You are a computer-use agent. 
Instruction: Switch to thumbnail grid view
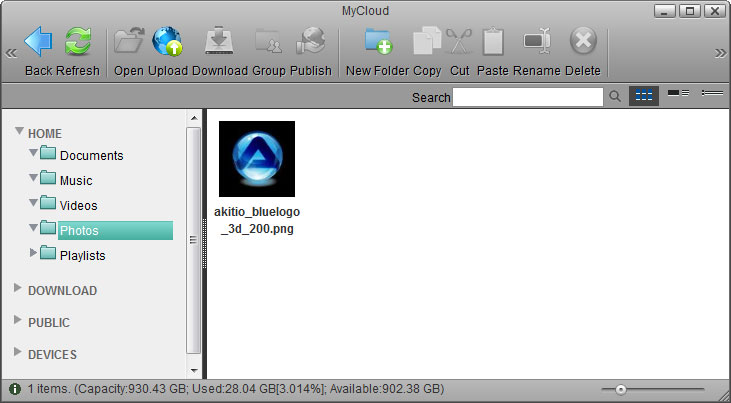(644, 96)
